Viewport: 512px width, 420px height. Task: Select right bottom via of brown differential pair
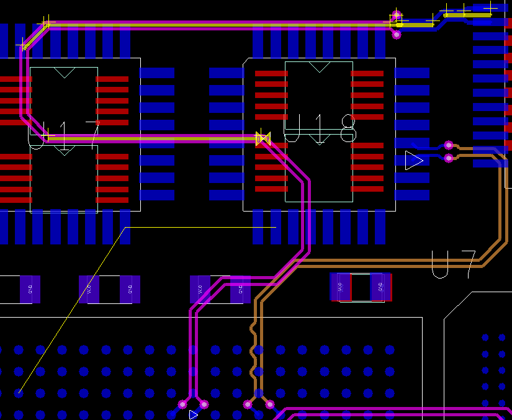270,404
